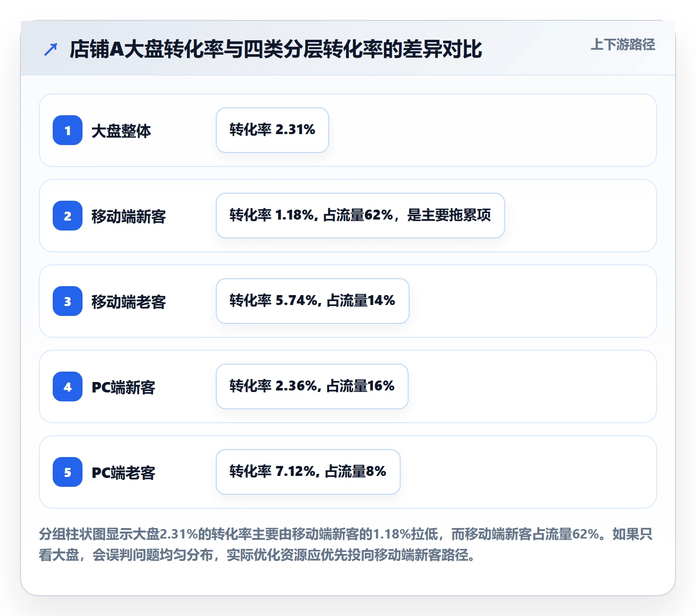The width and height of the screenshot is (696, 616).
Task: Select the PC端老客 row label
Action: click(123, 472)
